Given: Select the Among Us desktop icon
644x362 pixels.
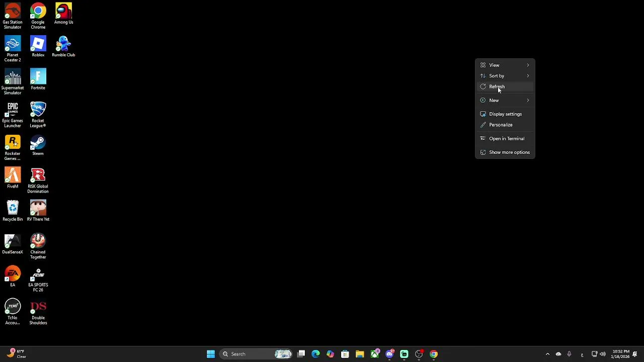Looking at the screenshot, I should point(63,14).
